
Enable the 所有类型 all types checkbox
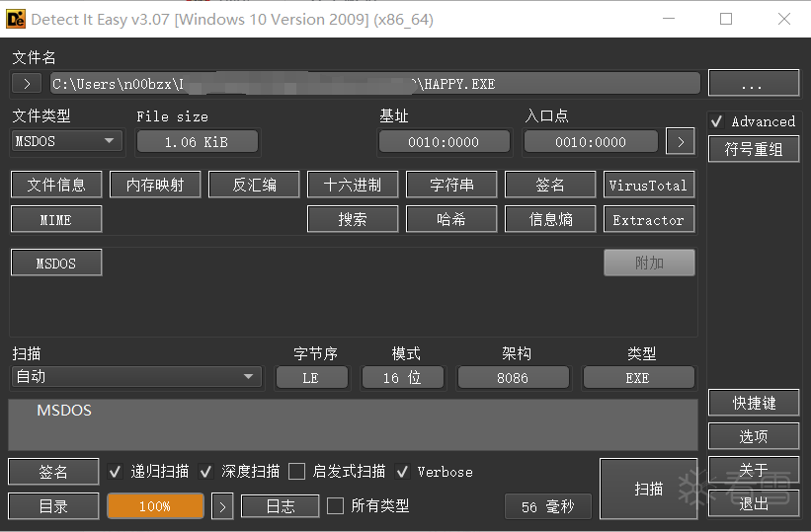pos(335,505)
